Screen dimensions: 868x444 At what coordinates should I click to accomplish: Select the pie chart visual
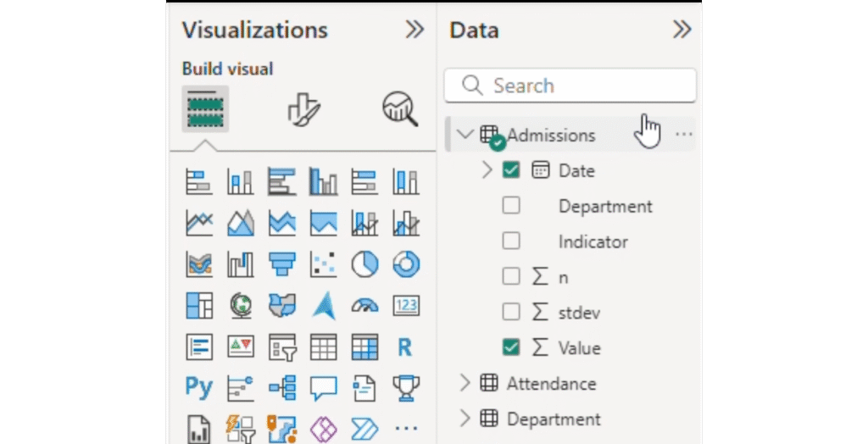pos(364,264)
